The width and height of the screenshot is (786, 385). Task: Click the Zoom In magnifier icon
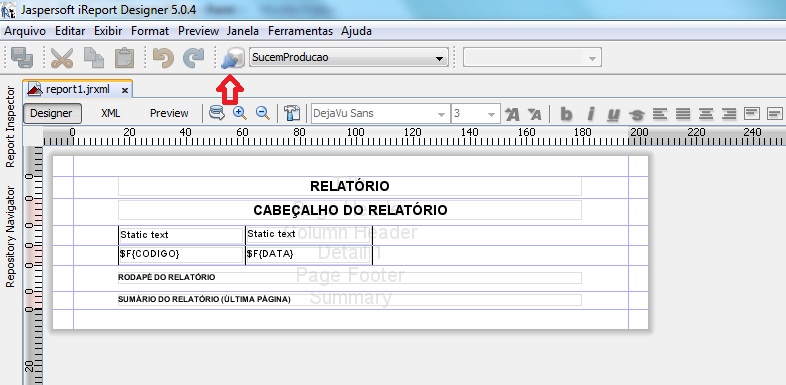(240, 113)
